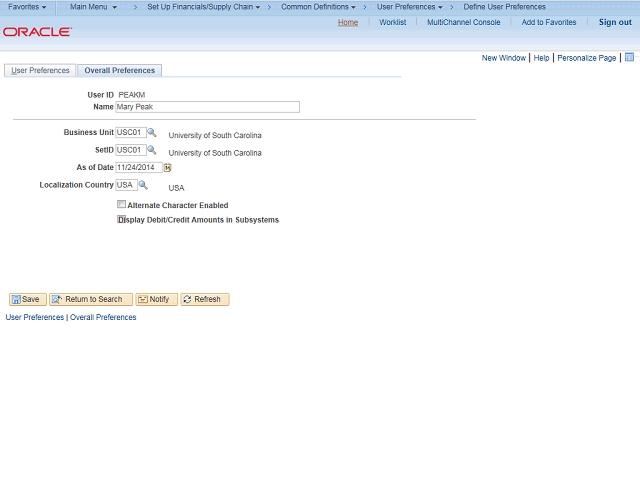Expand Set Up Financials/Supply Chain breadcrumb
The height and width of the screenshot is (480, 640).
203,7
